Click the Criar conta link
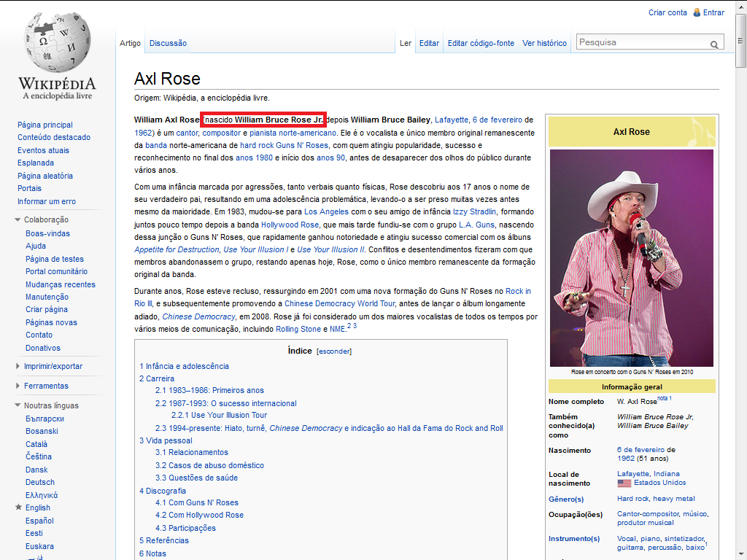This screenshot has height=560, width=747. [x=667, y=12]
